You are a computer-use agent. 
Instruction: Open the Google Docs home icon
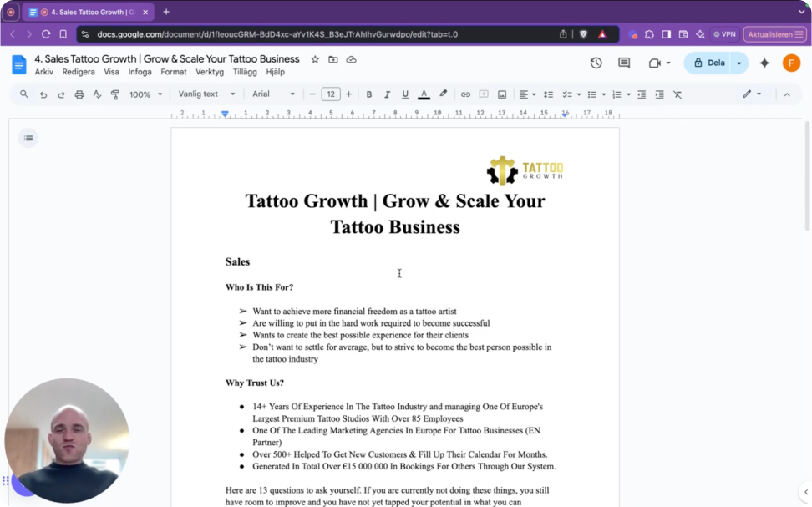click(19, 65)
